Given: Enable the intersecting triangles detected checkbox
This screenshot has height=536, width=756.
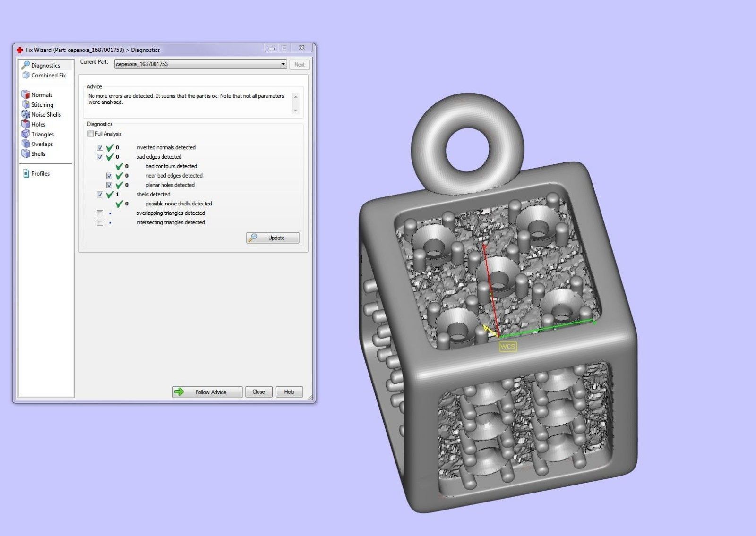Looking at the screenshot, I should 100,223.
